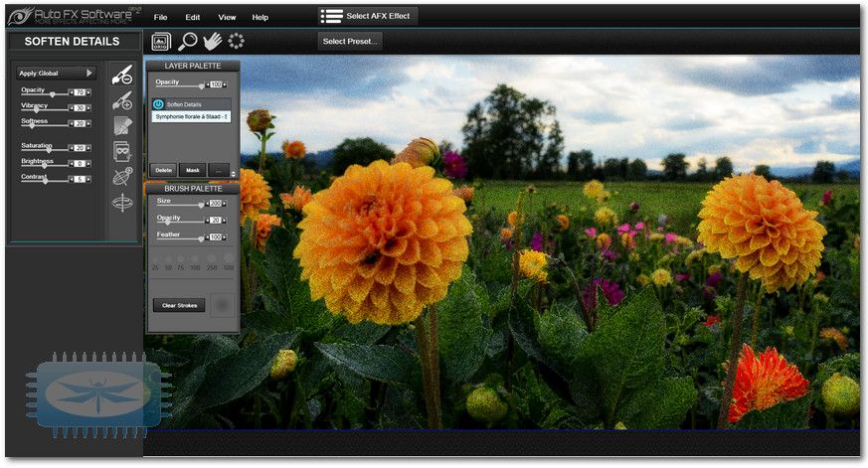Activate the magnifier zoom tool
868x468 pixels.
coord(188,42)
